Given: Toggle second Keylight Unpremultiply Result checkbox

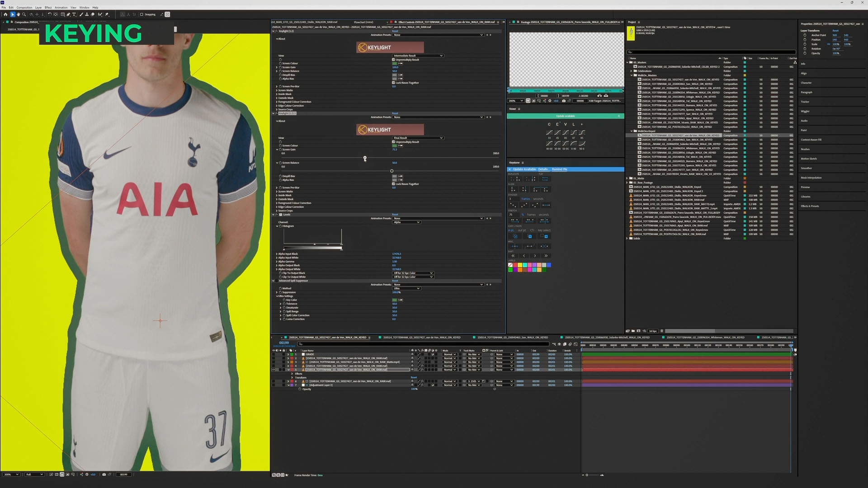Looking at the screenshot, I should (x=393, y=142).
